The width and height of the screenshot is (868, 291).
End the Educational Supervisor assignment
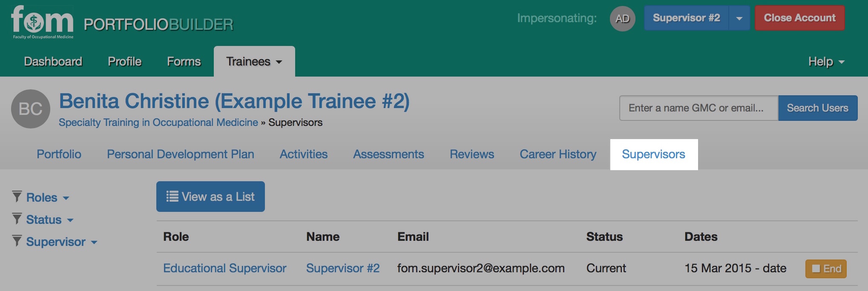[826, 269]
